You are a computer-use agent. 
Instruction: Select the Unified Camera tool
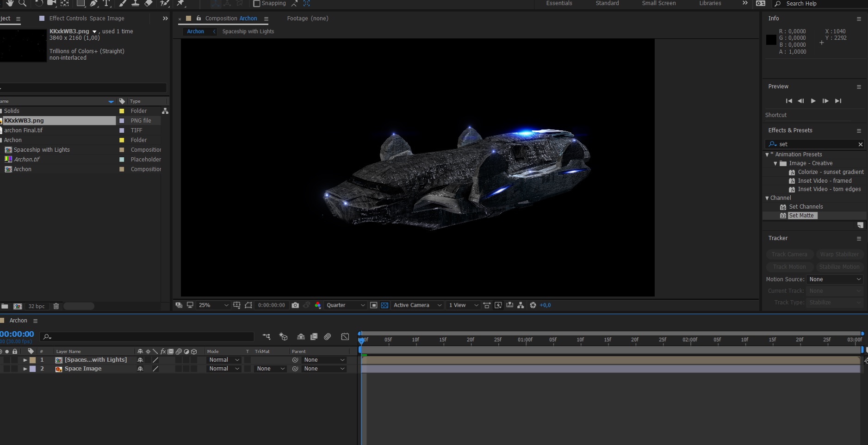click(52, 3)
